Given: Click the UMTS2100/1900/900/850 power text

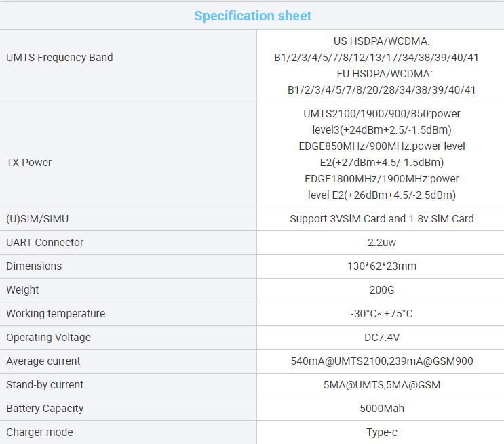Looking at the screenshot, I should coord(381,114).
